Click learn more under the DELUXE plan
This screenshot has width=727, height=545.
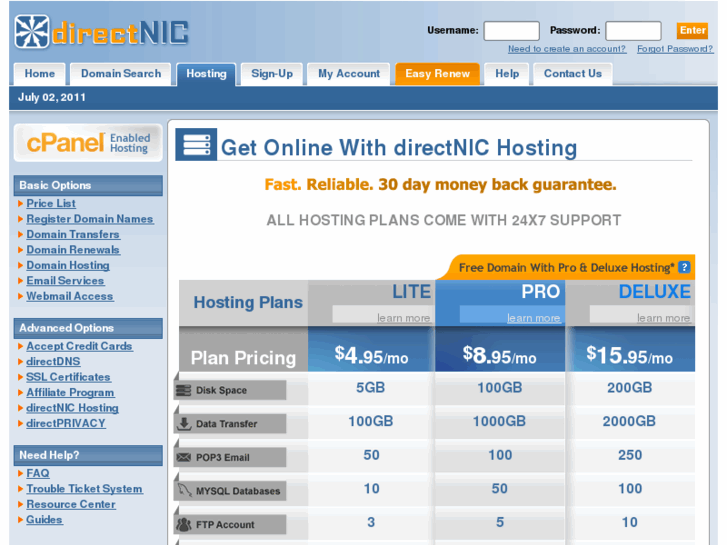(x=663, y=318)
